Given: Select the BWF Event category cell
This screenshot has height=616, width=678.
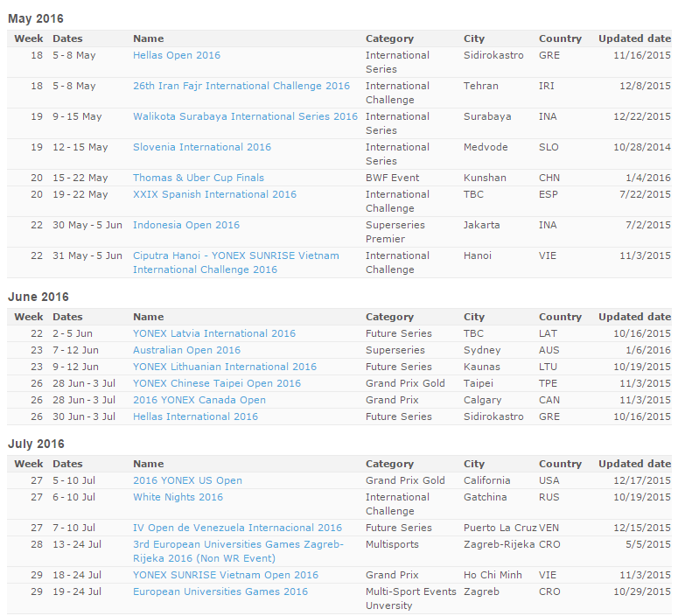Looking at the screenshot, I should point(392,178).
